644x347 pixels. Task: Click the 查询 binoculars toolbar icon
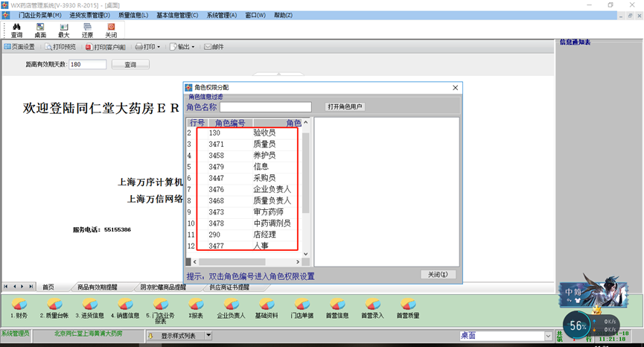click(17, 31)
